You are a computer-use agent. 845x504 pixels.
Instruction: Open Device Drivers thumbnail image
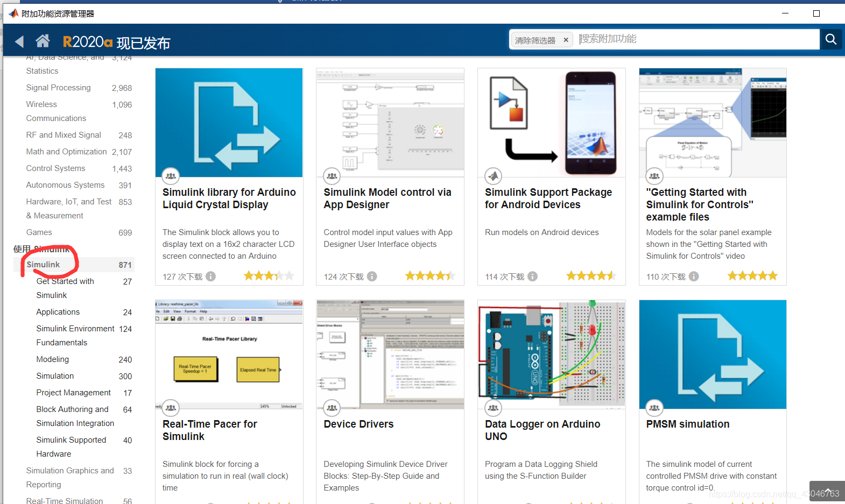[x=390, y=354]
